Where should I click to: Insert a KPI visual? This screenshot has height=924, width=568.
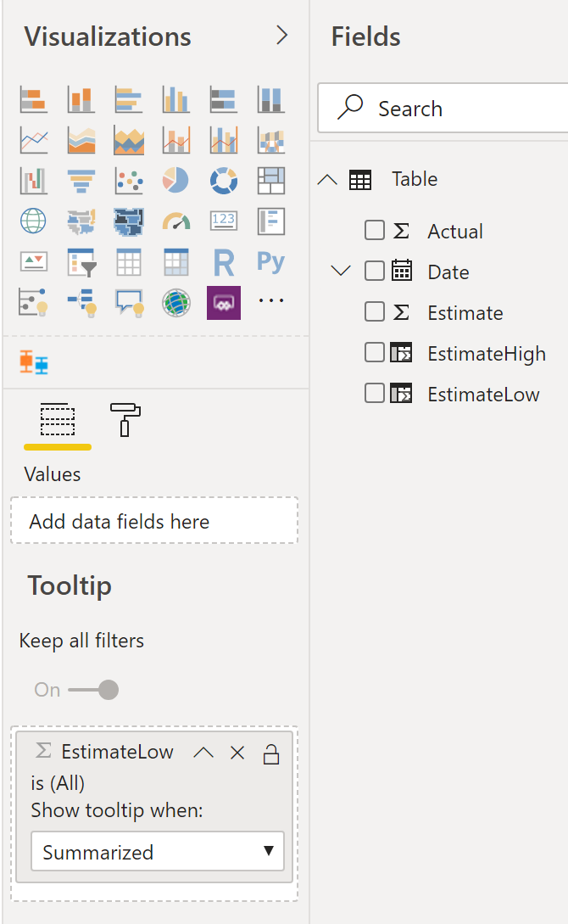[x=34, y=261]
